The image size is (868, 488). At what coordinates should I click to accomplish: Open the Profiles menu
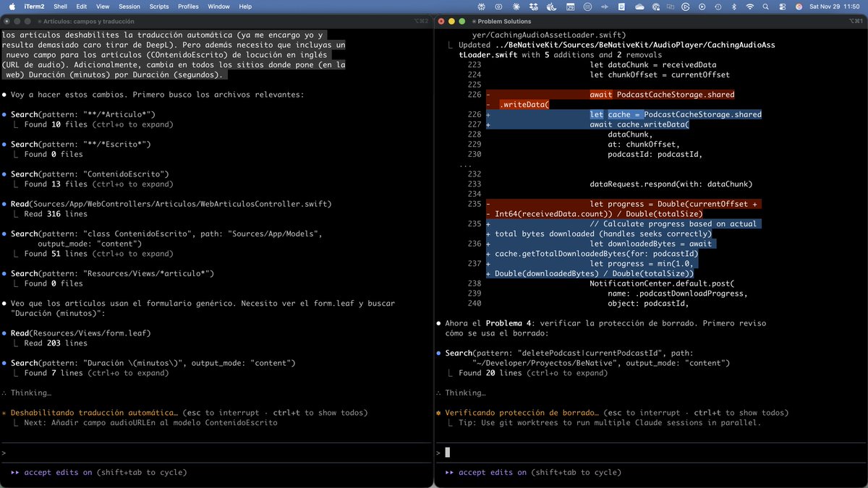188,7
